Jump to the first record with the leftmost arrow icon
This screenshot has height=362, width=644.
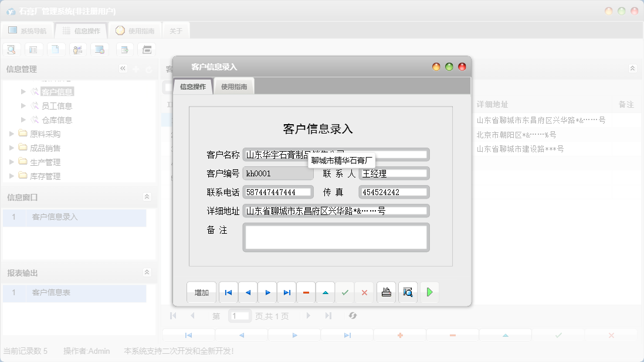click(x=228, y=292)
